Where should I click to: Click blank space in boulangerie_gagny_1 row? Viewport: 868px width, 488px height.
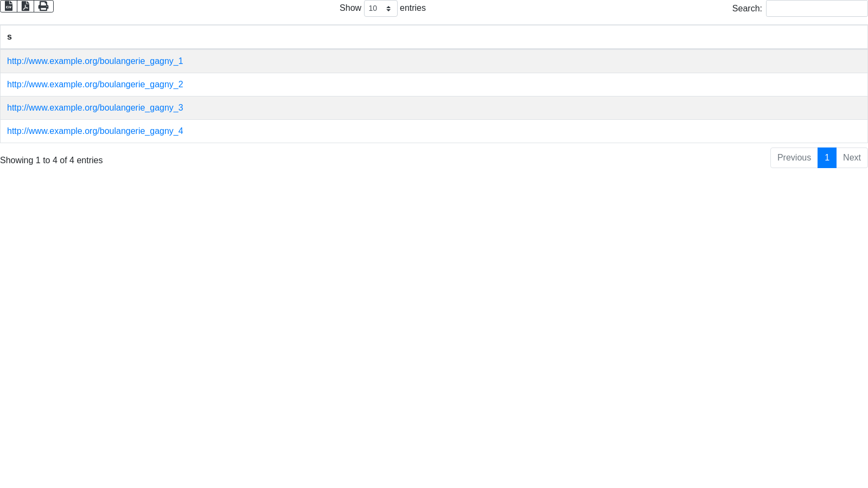click(488, 61)
